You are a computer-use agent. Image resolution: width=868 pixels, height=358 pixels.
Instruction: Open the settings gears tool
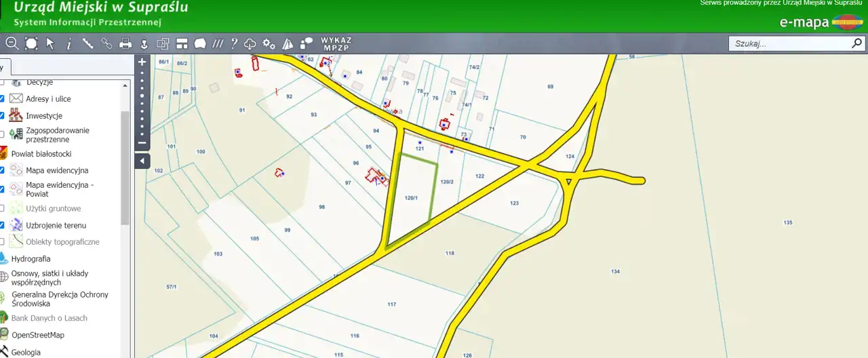(269, 44)
